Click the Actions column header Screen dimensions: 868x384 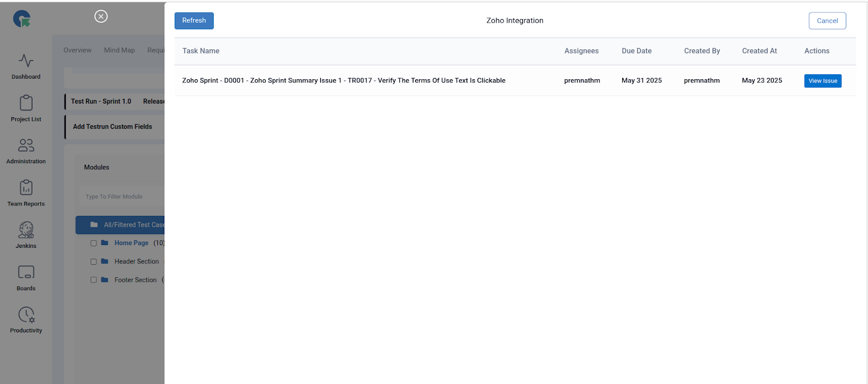coord(817,51)
